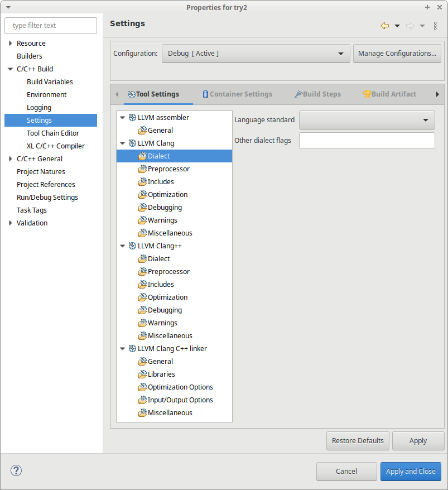Collapse the LLVM Clang tree node
The width and height of the screenshot is (448, 490).
123,143
